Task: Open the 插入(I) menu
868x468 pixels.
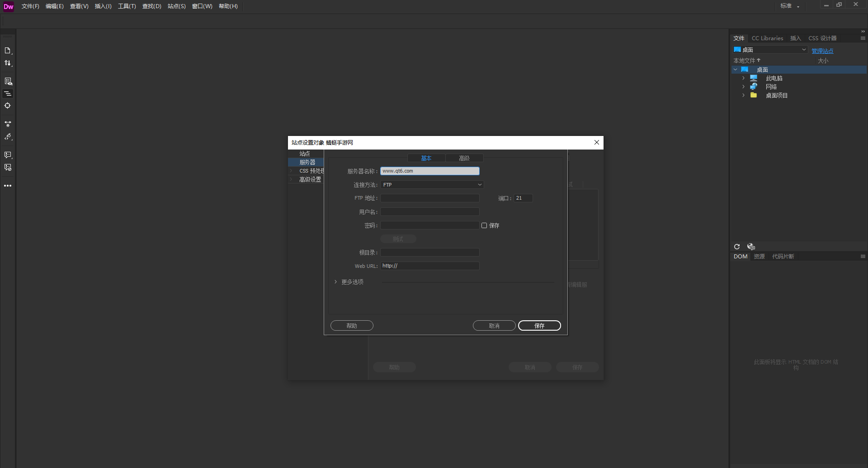Action: click(103, 6)
